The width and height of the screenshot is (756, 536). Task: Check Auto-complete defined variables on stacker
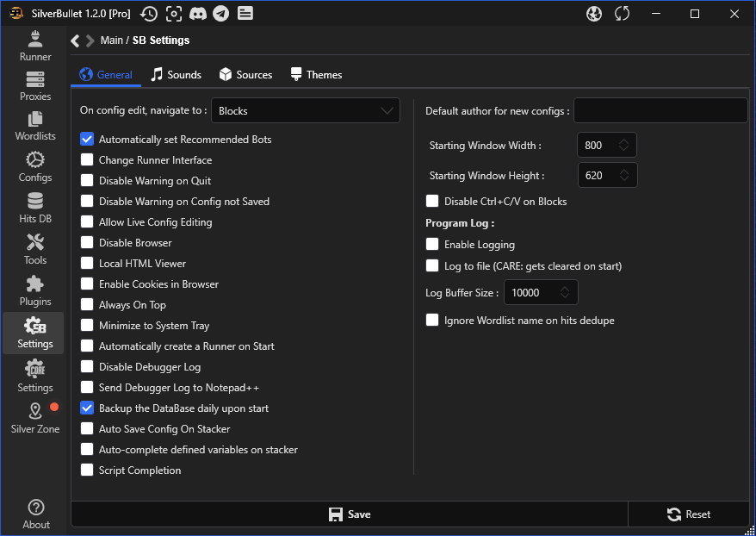pos(87,450)
